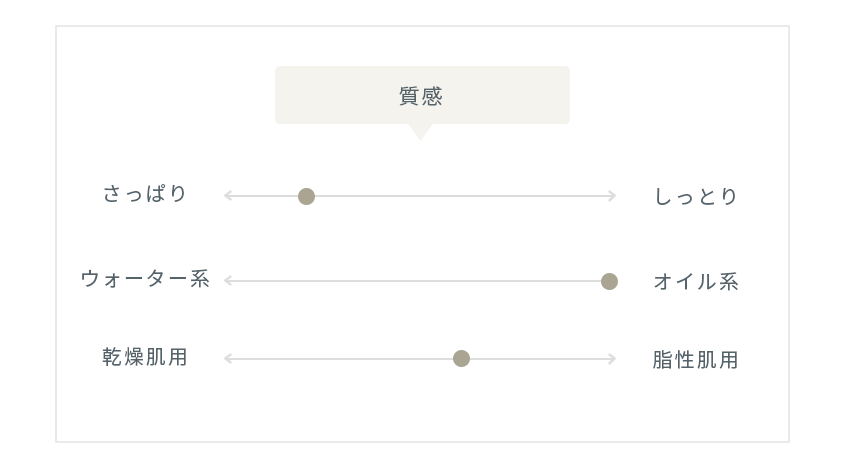The width and height of the screenshot is (846, 468).
Task: Select the オイル系 label
Action: (x=696, y=282)
